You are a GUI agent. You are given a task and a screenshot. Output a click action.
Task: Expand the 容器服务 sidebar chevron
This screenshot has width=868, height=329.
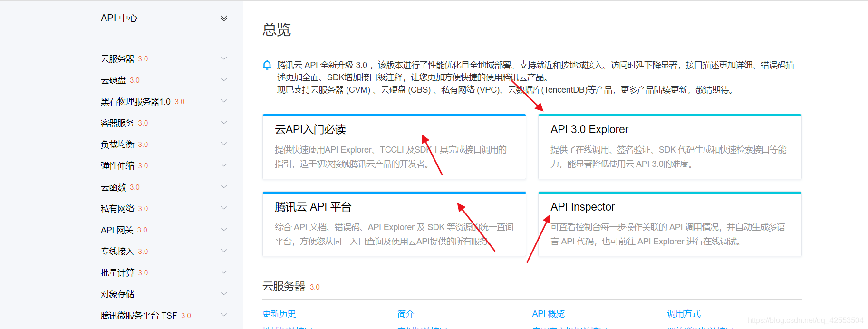224,122
